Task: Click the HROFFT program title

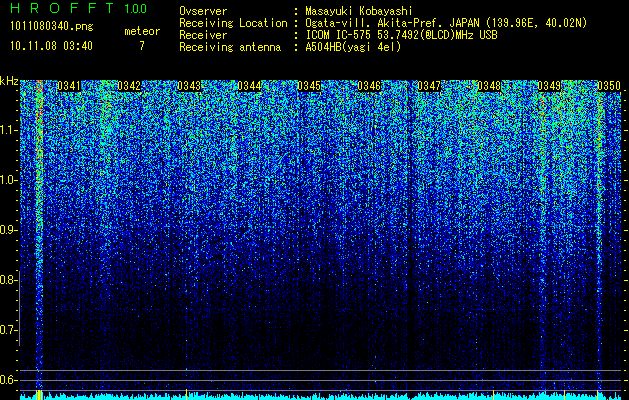Action: 62,8
